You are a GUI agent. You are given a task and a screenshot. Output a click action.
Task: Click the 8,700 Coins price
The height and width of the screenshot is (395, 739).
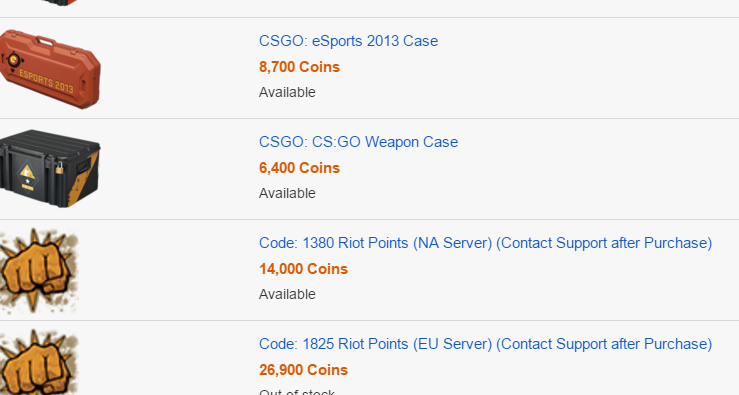[x=299, y=67]
